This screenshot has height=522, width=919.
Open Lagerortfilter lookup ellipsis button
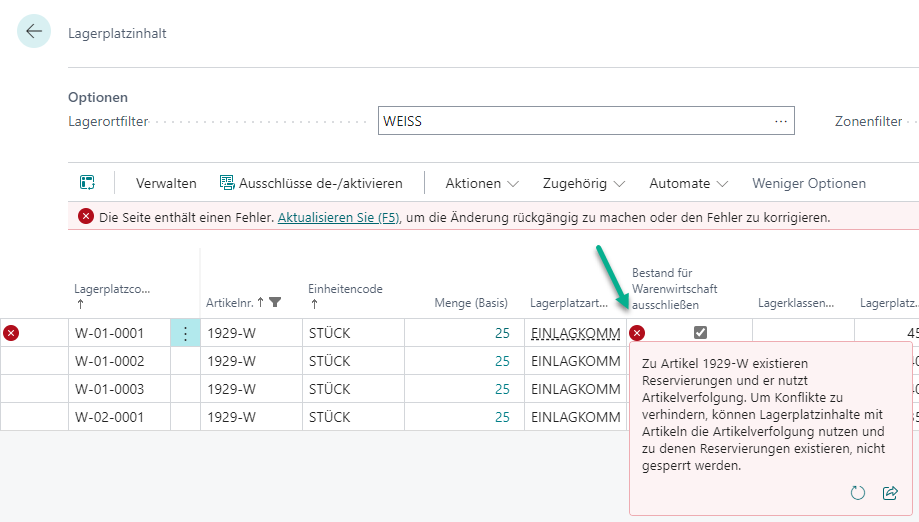pyautogui.click(x=781, y=121)
